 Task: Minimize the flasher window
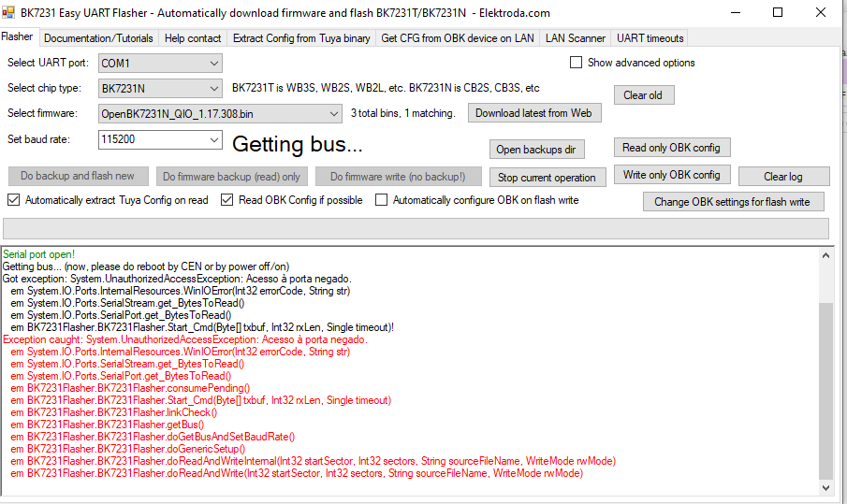736,12
